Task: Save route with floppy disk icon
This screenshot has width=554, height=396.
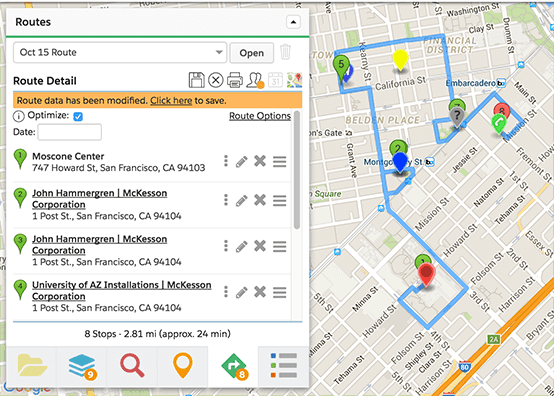Action: tap(196, 80)
